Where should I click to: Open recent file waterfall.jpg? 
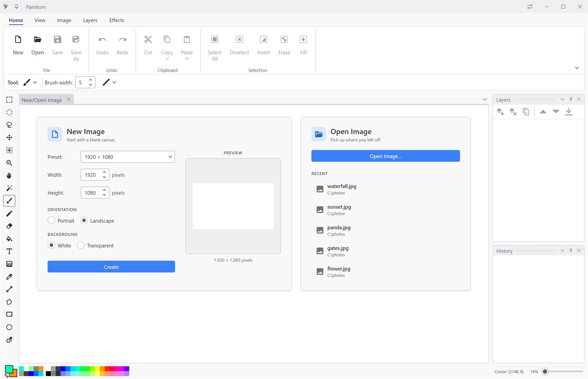[x=386, y=189]
